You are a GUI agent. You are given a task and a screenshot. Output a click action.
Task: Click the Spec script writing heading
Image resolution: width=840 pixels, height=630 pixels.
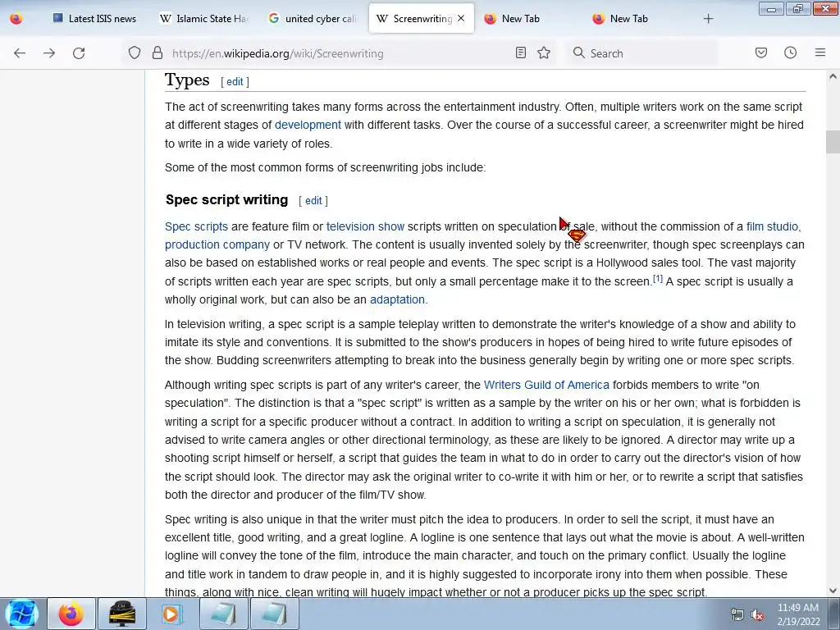point(226,200)
